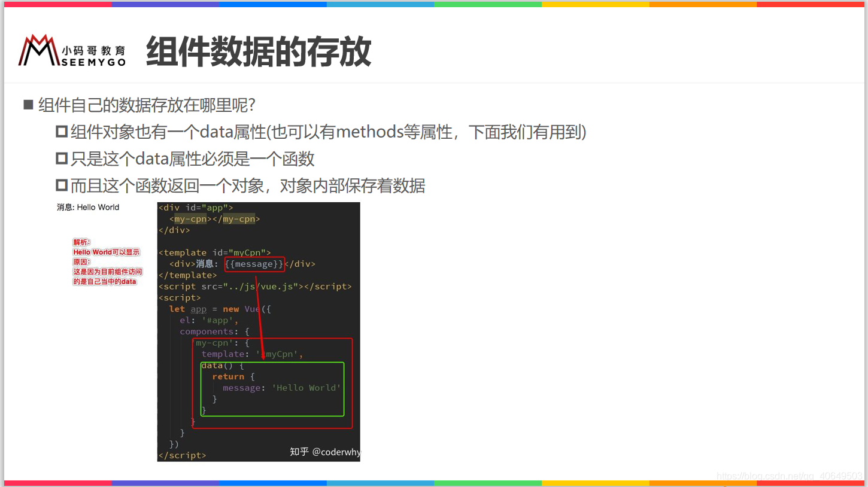Click the code line template: '#myCpn',
The height and width of the screenshot is (487, 868).
(252, 354)
